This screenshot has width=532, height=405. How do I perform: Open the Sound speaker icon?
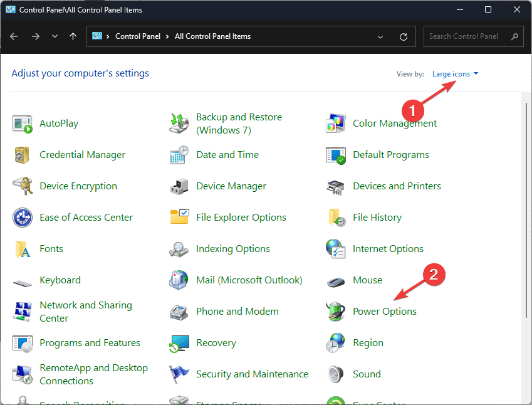(x=336, y=374)
